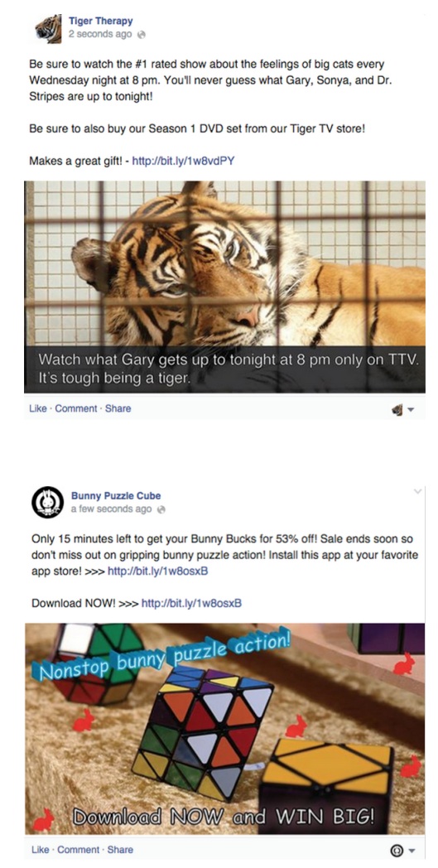Open the post options chevron on Bunny post
The height and width of the screenshot is (868, 438).
point(418,490)
